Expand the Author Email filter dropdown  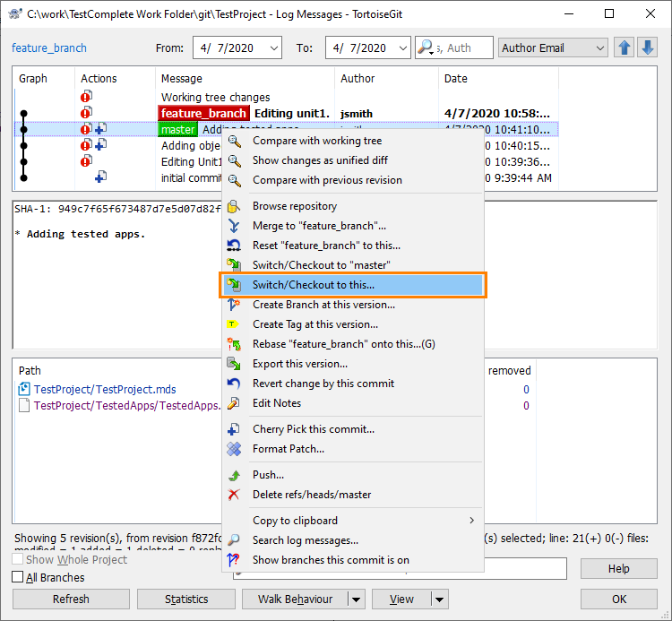pyautogui.click(x=599, y=48)
